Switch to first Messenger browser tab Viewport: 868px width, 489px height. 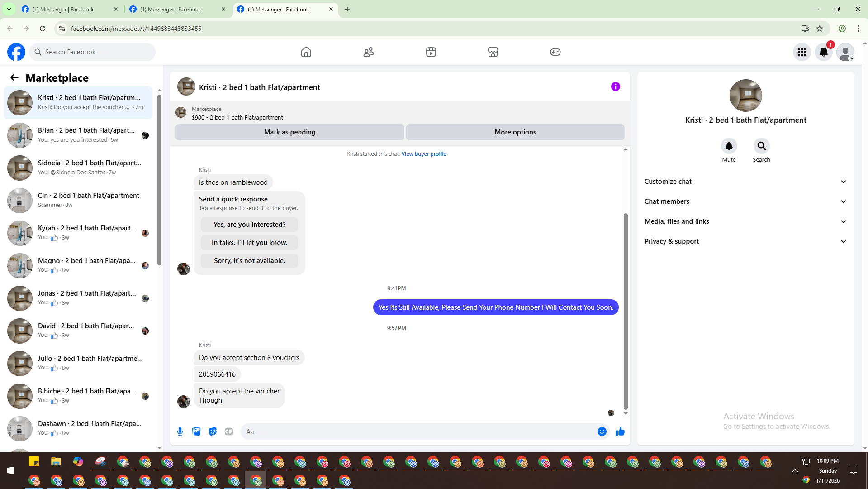(70, 9)
